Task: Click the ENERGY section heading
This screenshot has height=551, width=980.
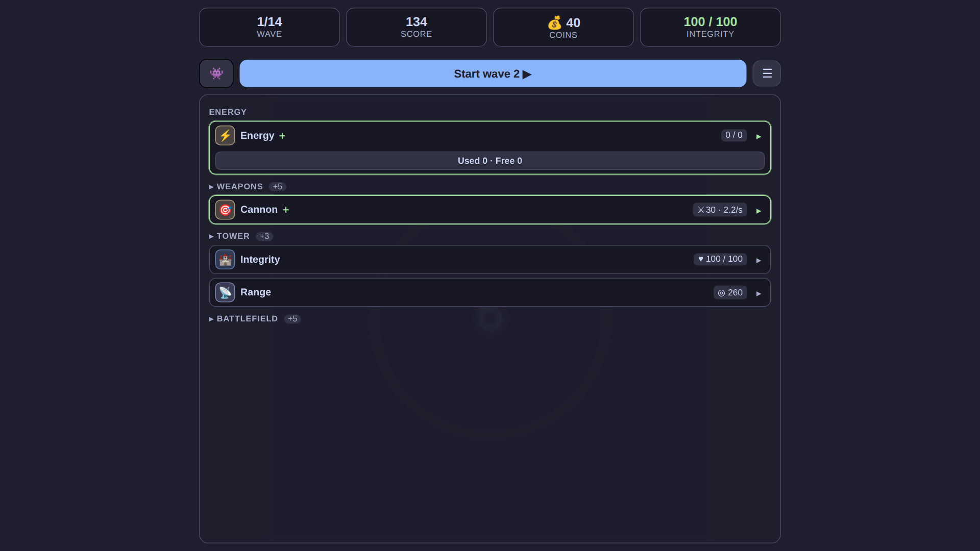Action: tap(228, 112)
